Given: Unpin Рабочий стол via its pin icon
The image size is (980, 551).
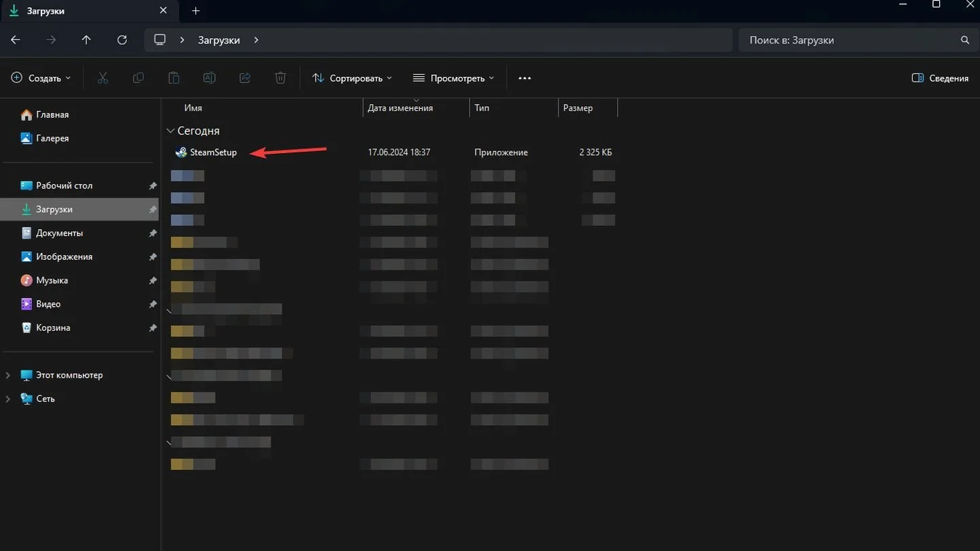Looking at the screenshot, I should pos(152,186).
